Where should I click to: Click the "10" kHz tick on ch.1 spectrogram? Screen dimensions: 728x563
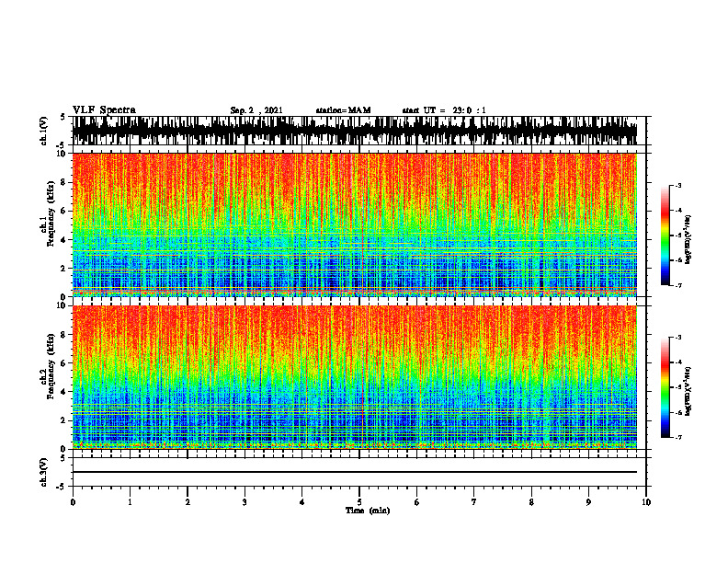63,154
